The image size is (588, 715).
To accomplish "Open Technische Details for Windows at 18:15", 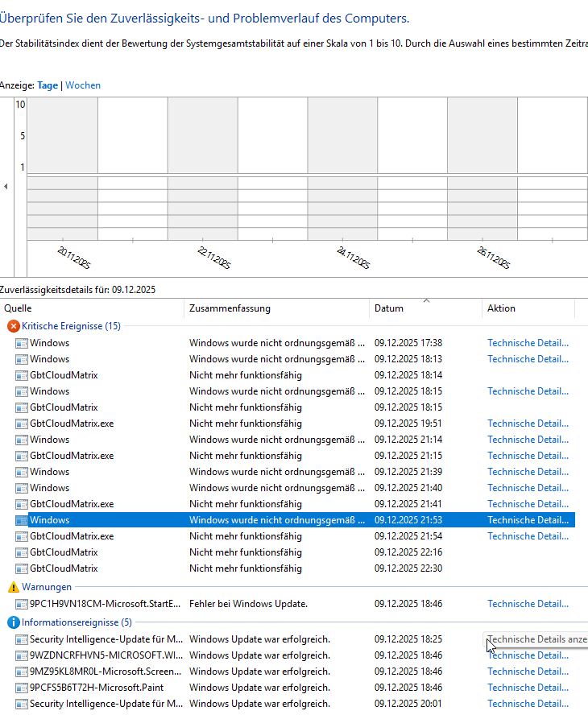I will (x=528, y=391).
